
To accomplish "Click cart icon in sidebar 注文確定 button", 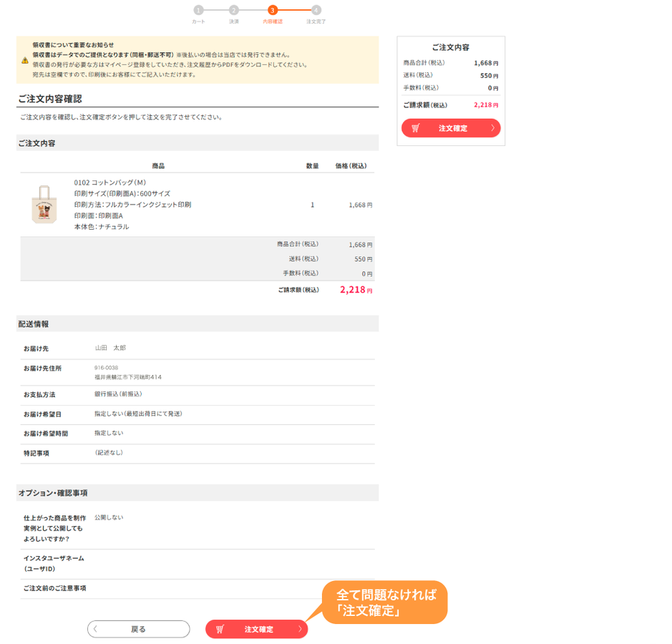I will 415,129.
